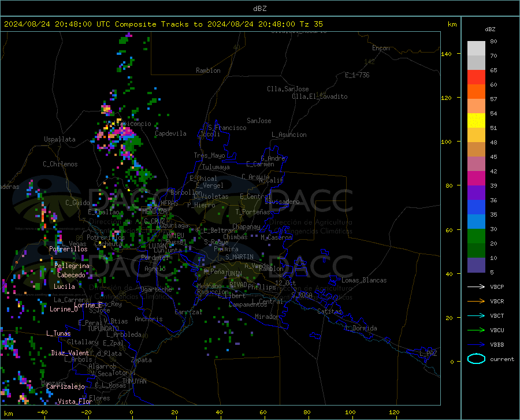Click the Uspallata label on map
The image size is (520, 420).
tap(60, 139)
